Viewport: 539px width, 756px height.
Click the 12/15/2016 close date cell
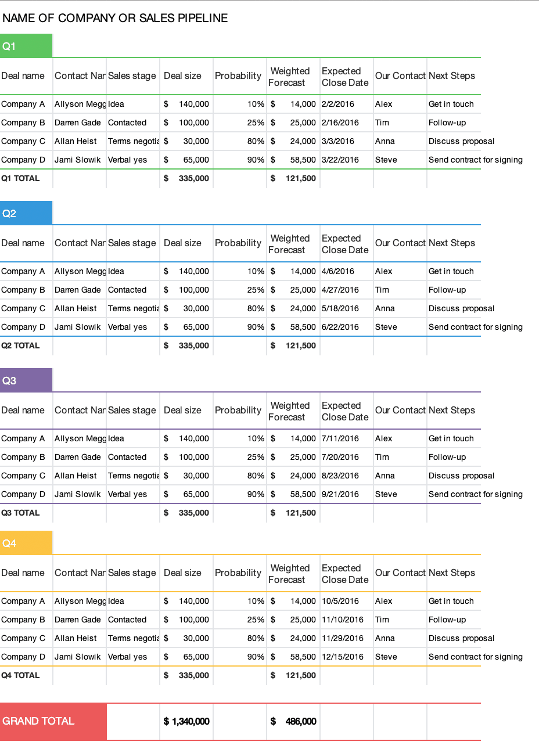[343, 657]
